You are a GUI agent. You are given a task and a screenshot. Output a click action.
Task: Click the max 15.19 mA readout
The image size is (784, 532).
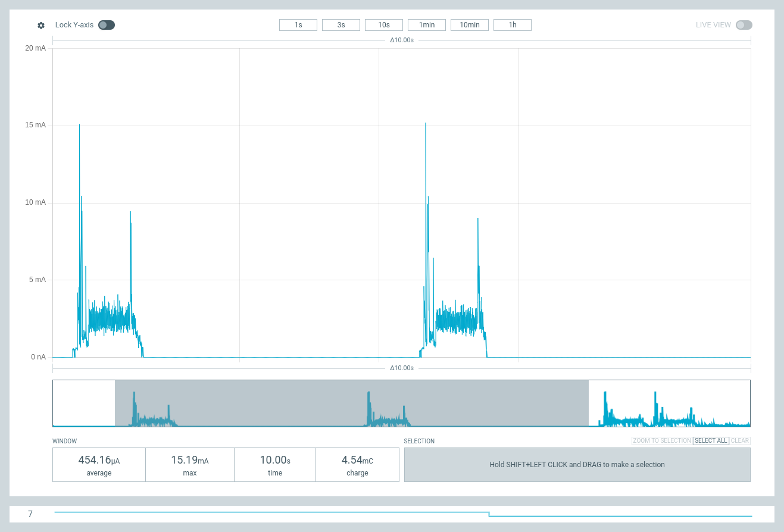[190, 465]
